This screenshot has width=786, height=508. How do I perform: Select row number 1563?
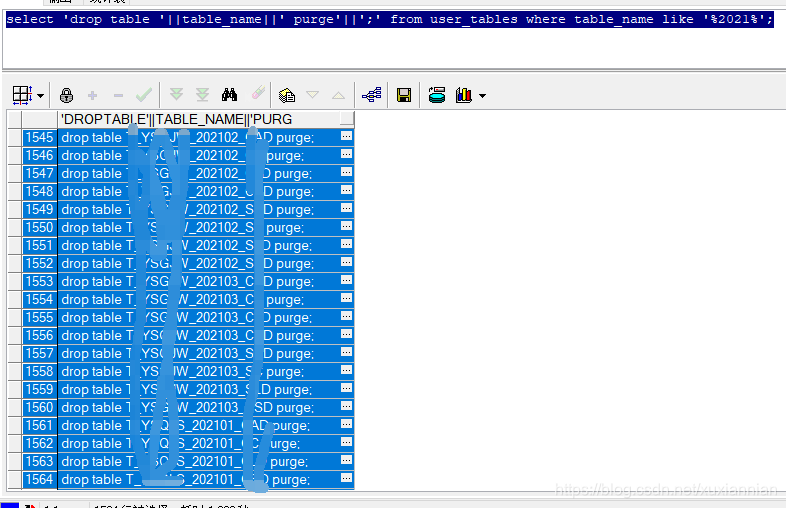pyautogui.click(x=40, y=461)
